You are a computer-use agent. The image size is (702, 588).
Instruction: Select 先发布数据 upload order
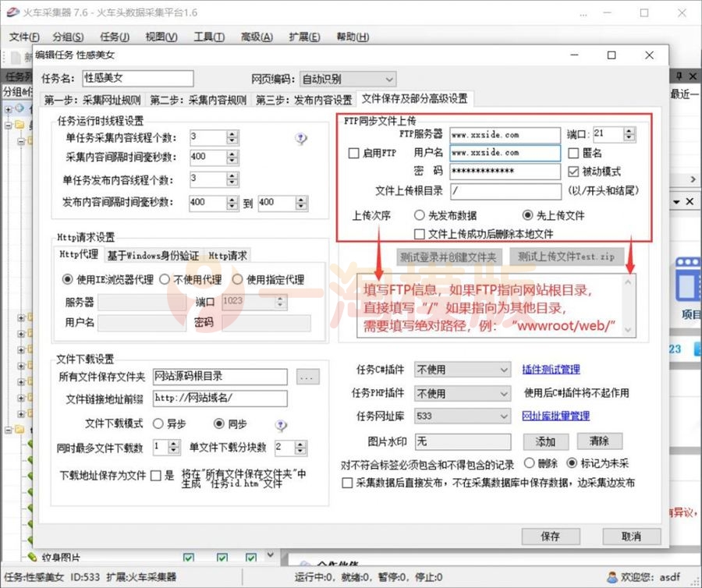419,215
